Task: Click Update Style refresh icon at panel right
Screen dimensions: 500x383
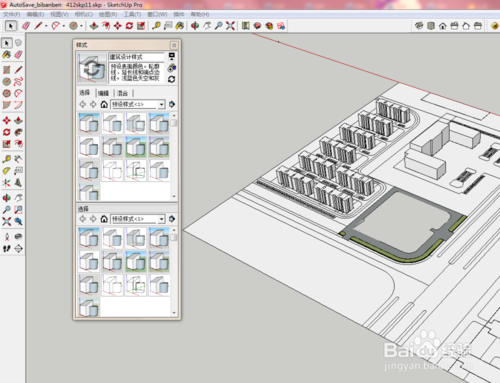Action: 172,79
